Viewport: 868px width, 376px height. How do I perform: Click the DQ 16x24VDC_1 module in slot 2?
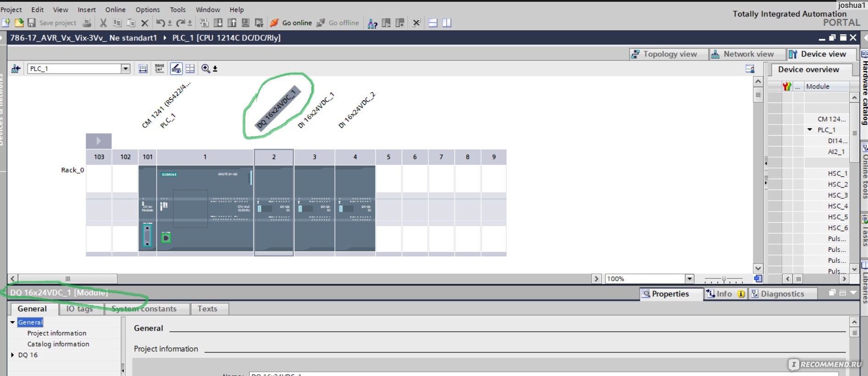[x=274, y=208]
